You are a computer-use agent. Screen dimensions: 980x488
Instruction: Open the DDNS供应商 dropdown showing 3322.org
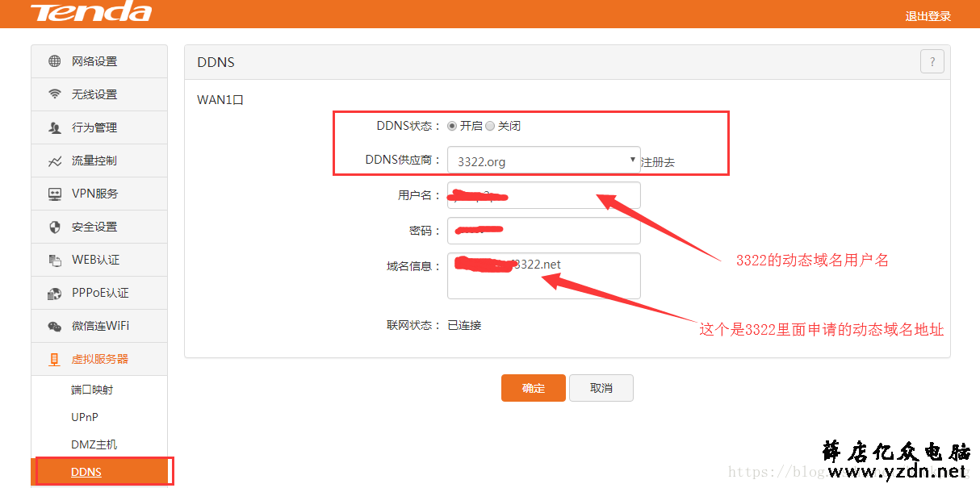coord(544,161)
